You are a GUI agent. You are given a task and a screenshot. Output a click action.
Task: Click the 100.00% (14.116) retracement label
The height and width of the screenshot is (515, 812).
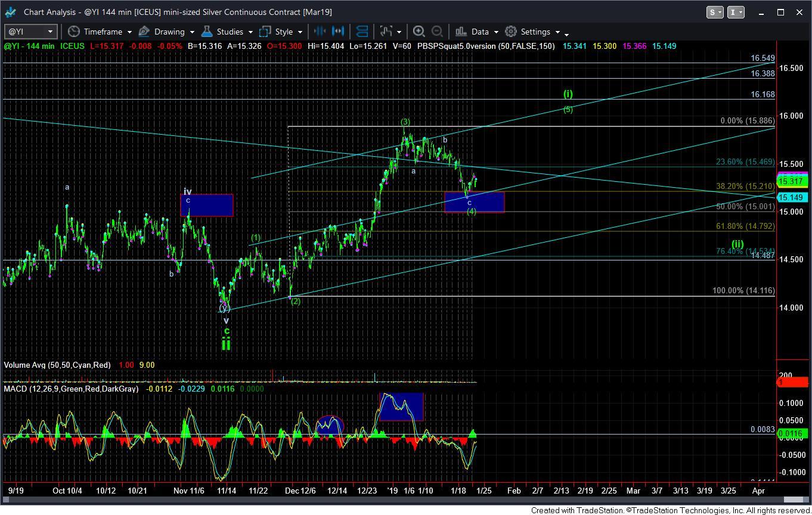pos(744,291)
